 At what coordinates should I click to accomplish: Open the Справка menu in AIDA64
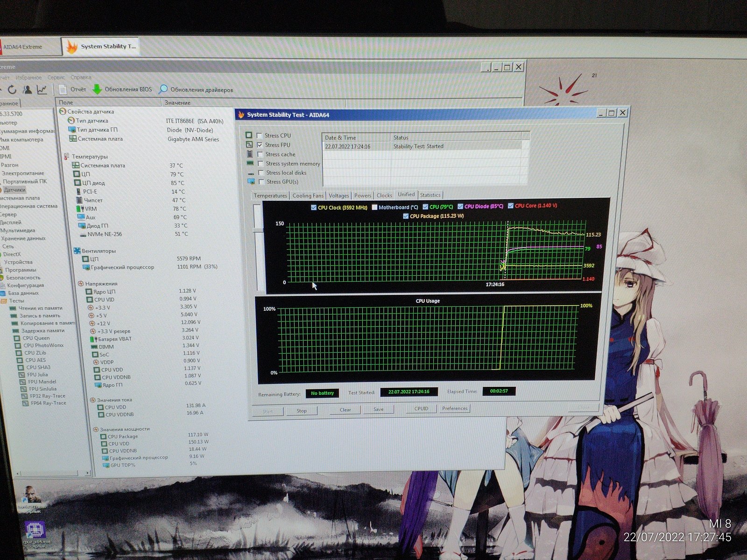[x=81, y=77]
